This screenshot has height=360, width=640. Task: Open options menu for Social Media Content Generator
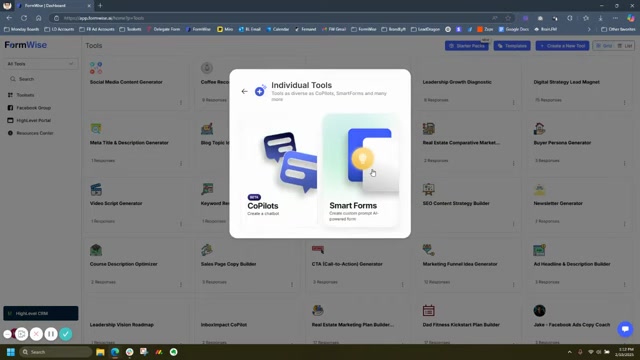pos(181,102)
